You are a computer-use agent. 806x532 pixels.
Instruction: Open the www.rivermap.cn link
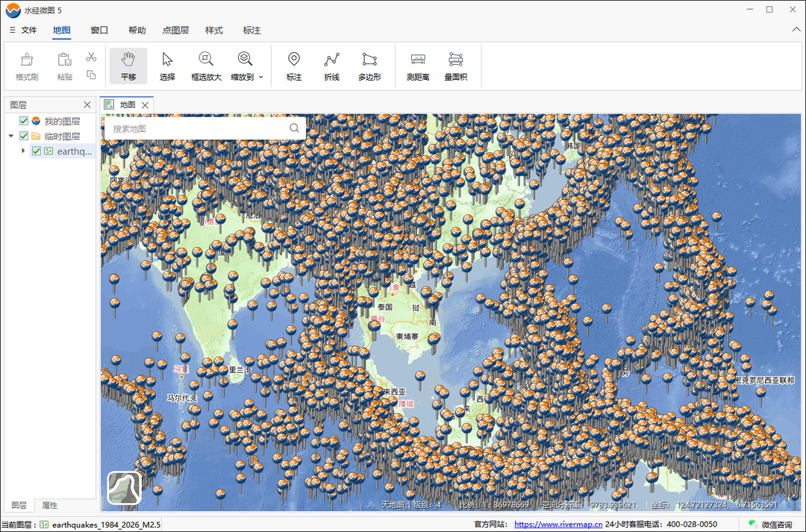point(558,525)
